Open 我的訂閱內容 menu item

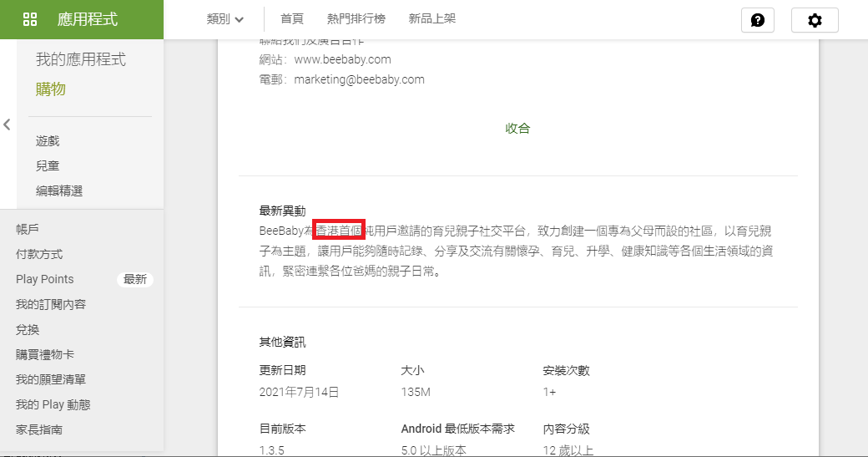(x=50, y=305)
